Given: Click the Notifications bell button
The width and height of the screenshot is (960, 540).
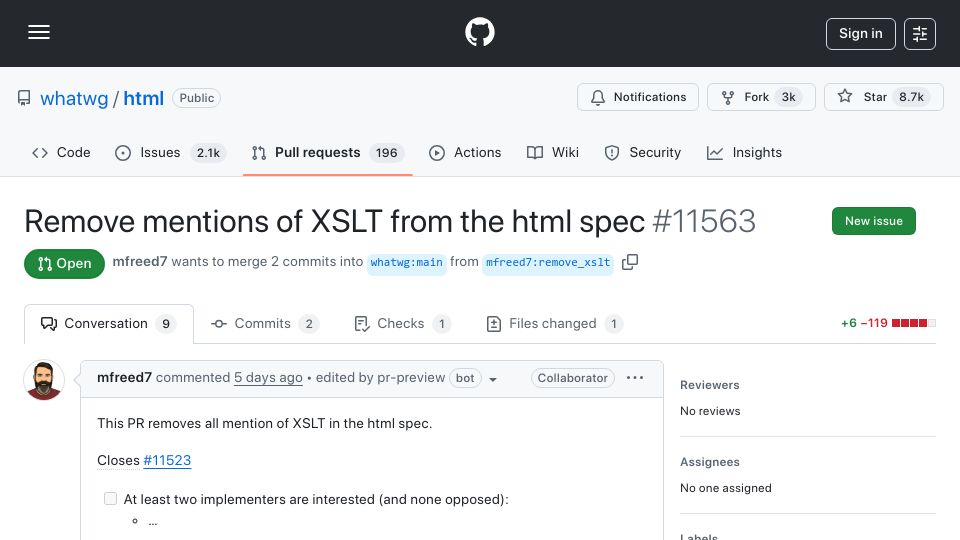Looking at the screenshot, I should [x=638, y=97].
